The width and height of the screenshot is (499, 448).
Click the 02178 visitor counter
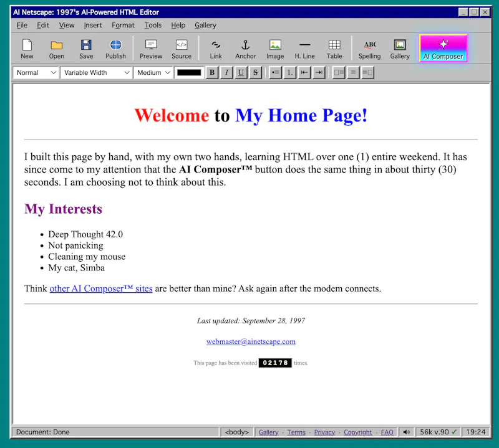click(x=275, y=363)
